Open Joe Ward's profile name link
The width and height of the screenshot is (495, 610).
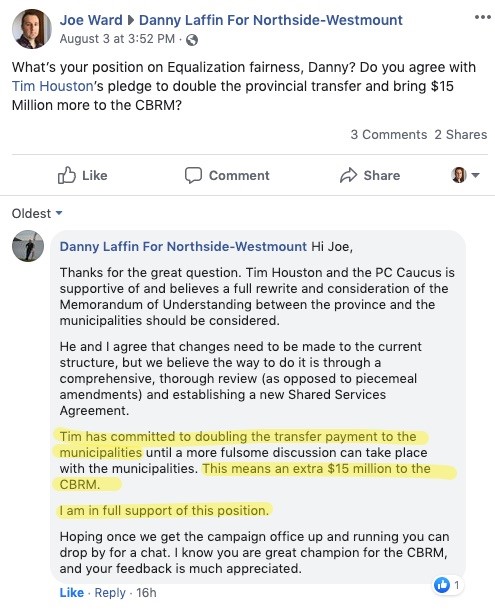[x=91, y=20]
